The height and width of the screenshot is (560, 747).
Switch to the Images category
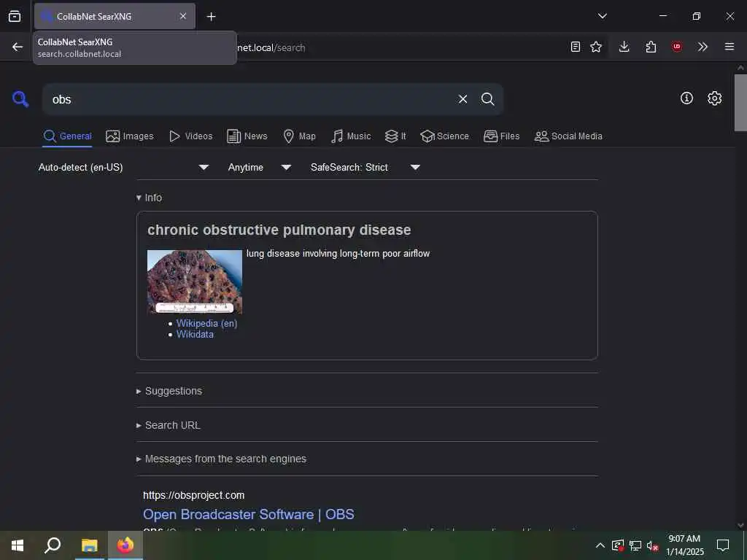click(130, 136)
